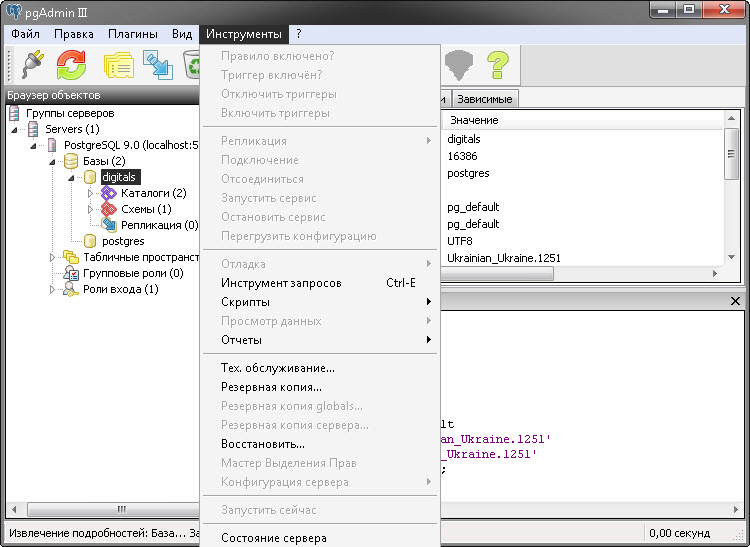
Task: Switch to the Зависимые tab
Action: pyautogui.click(x=485, y=99)
